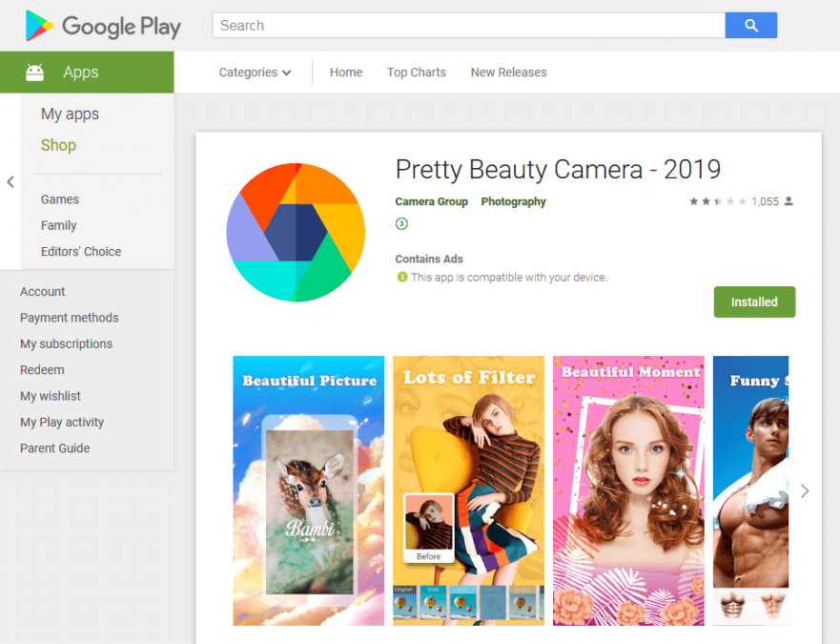
Task: Open My wishlist in the sidebar
Action: pos(51,396)
